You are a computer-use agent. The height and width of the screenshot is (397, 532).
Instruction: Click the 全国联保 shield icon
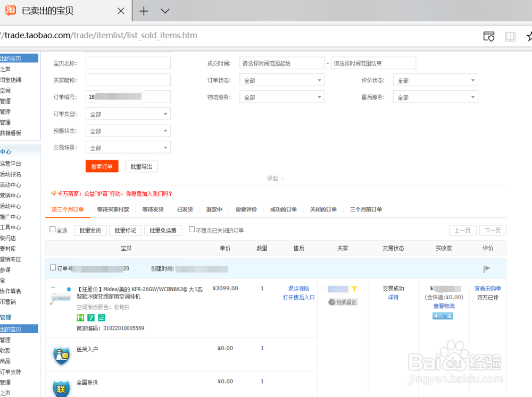[x=61, y=388]
